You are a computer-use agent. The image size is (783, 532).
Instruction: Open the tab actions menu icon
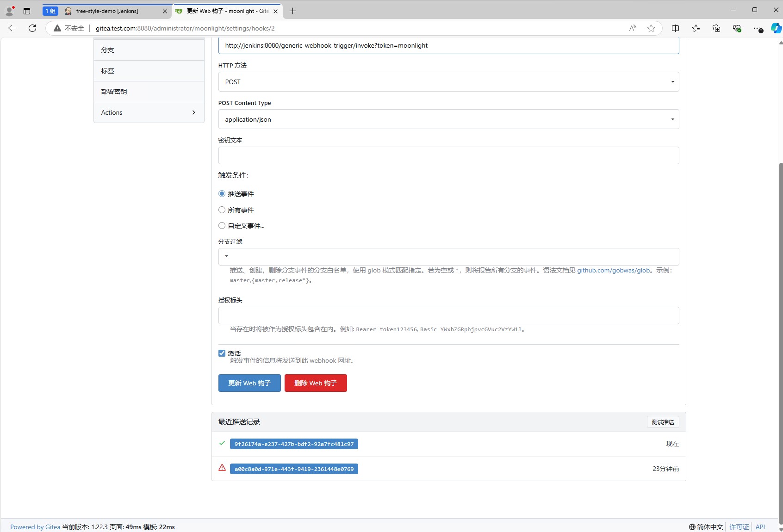[x=27, y=11]
